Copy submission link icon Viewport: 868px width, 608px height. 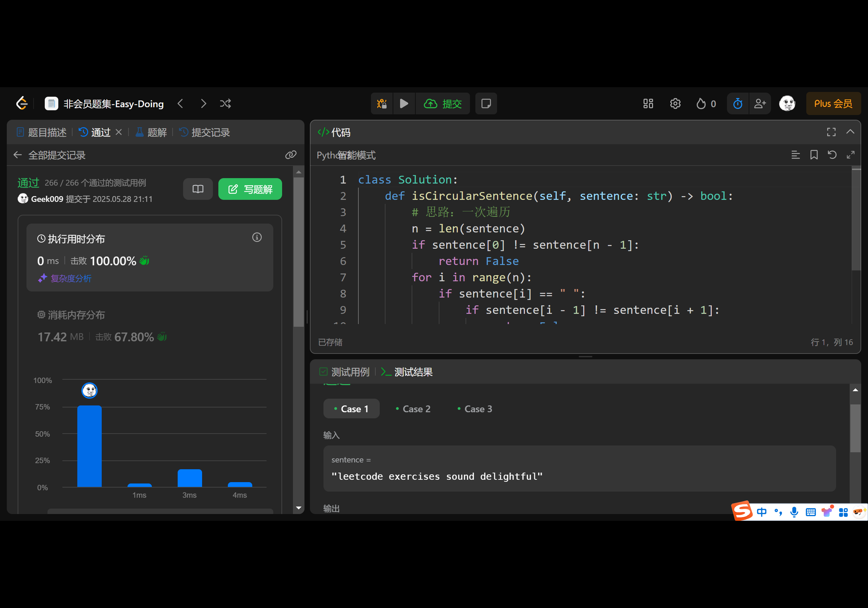pyautogui.click(x=290, y=155)
